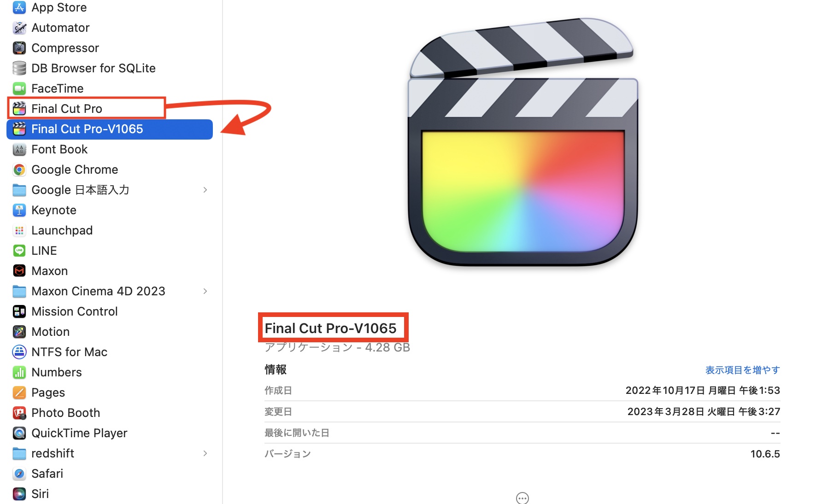Screen dimensions: 822x504
Task: Click the DB Browser for SQLite icon
Action: [19, 68]
